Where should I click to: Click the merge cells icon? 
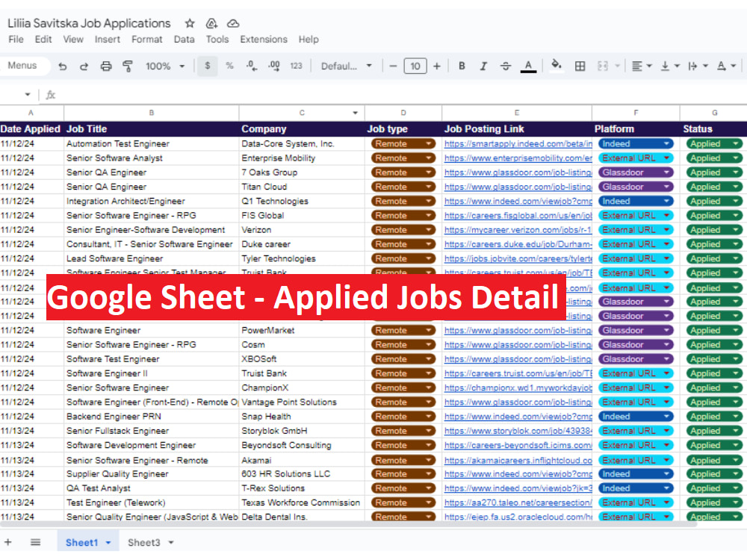point(603,66)
